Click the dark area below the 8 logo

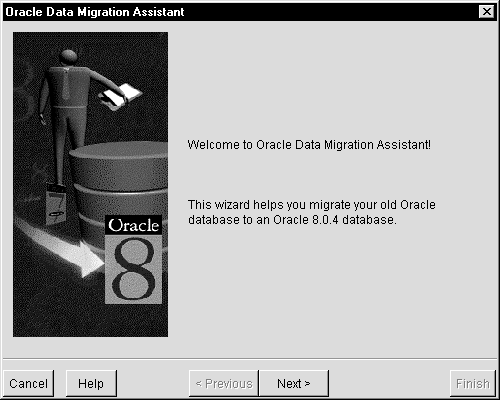coord(133,320)
